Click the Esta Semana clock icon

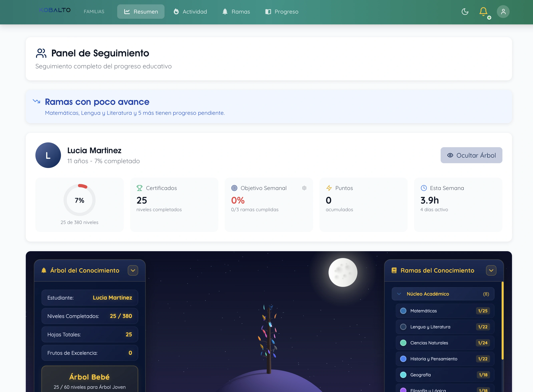point(424,188)
